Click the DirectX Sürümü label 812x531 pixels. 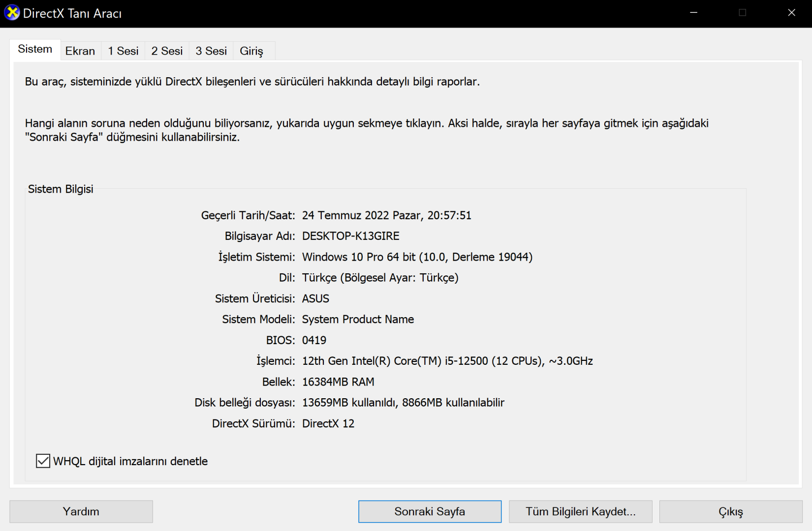coord(253,424)
